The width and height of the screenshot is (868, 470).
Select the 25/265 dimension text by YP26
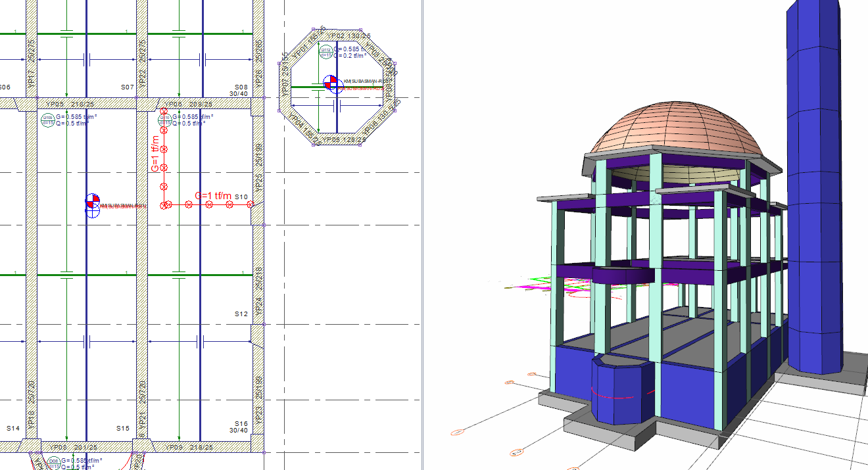[x=258, y=52]
